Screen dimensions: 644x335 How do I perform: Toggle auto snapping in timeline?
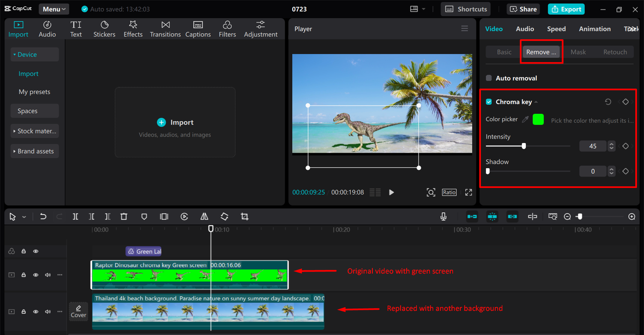pyautogui.click(x=492, y=217)
